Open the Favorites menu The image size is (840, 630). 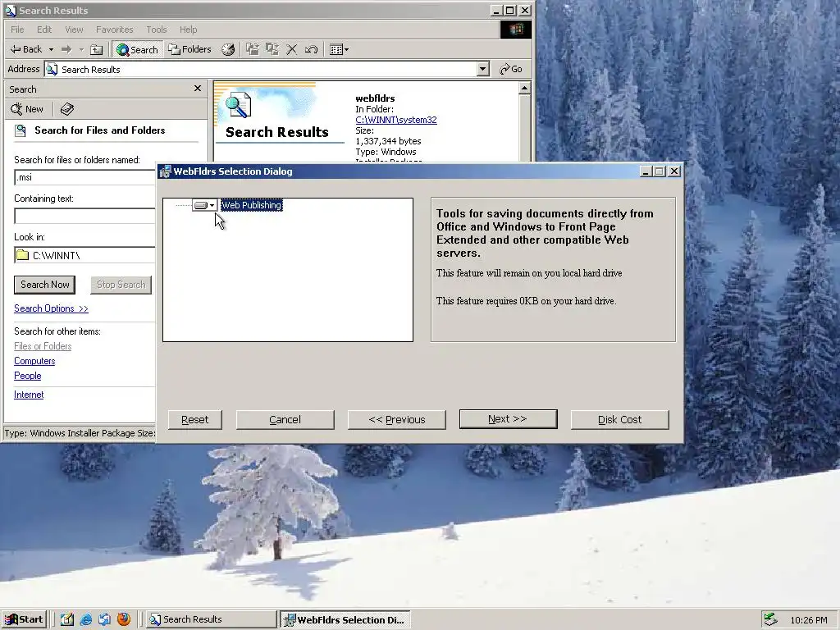114,30
